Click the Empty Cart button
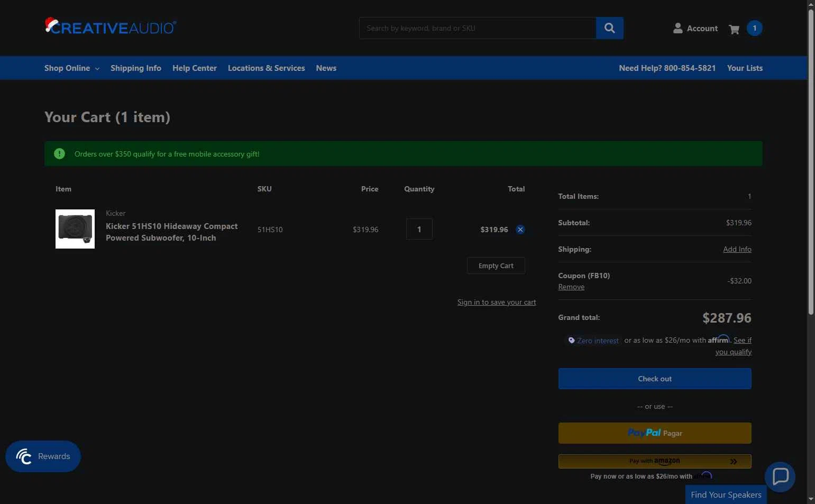 (x=496, y=265)
